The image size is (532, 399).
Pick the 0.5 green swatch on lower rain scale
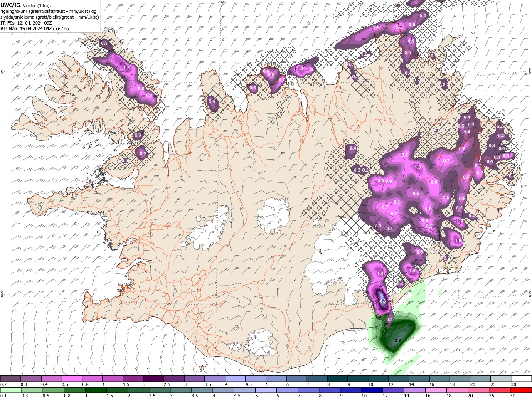(x=53, y=390)
